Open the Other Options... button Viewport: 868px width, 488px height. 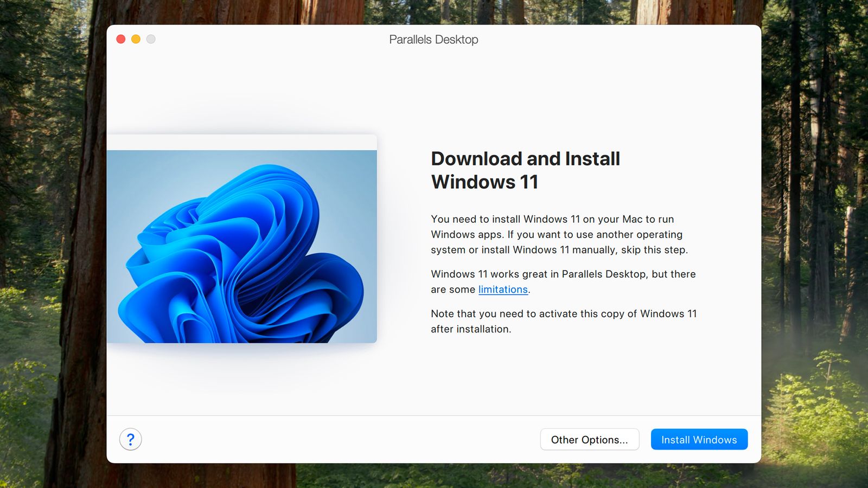pyautogui.click(x=589, y=439)
